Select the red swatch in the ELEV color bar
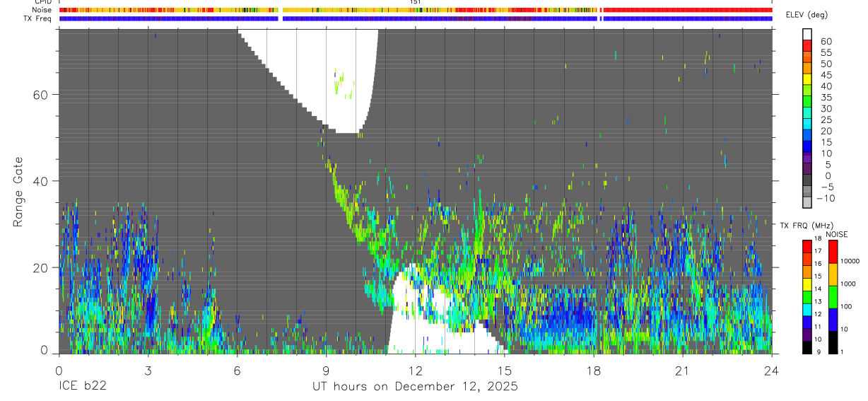Viewport: 868px width, 401px height. pos(807,46)
